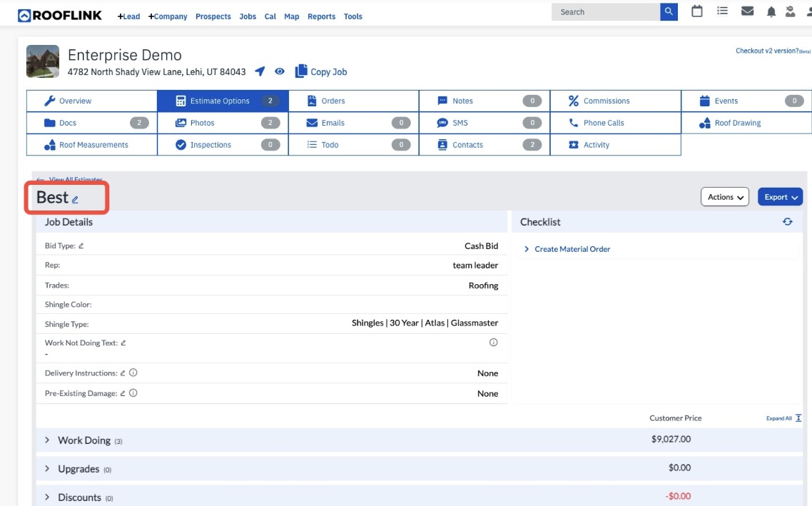
Task: Refresh the Checklist panel
Action: [788, 222]
